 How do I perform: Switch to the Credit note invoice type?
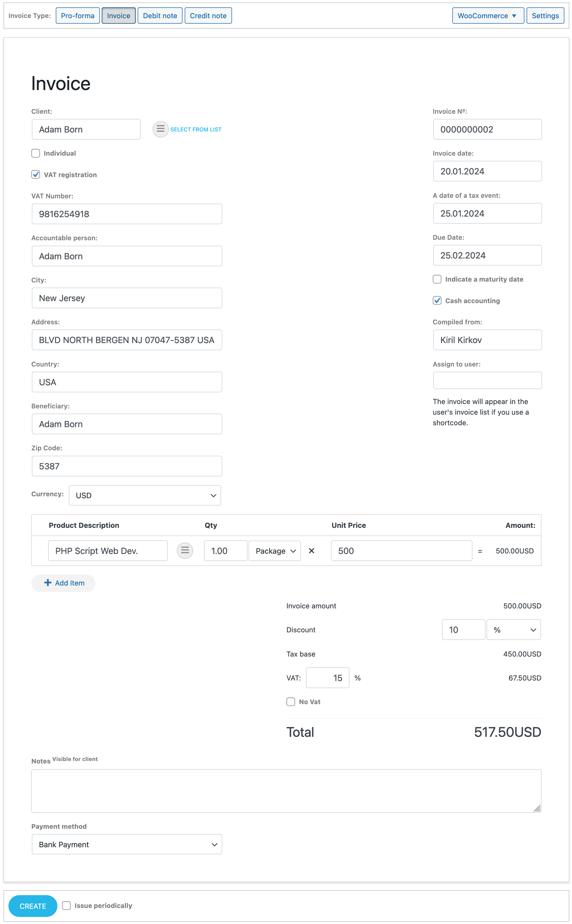[208, 16]
